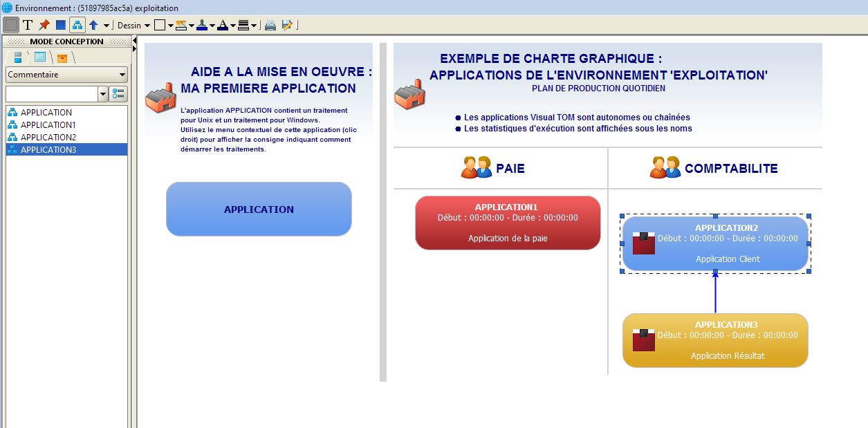This screenshot has width=868, height=428.
Task: Collapse side panel with left arrow
Action: click(x=134, y=41)
